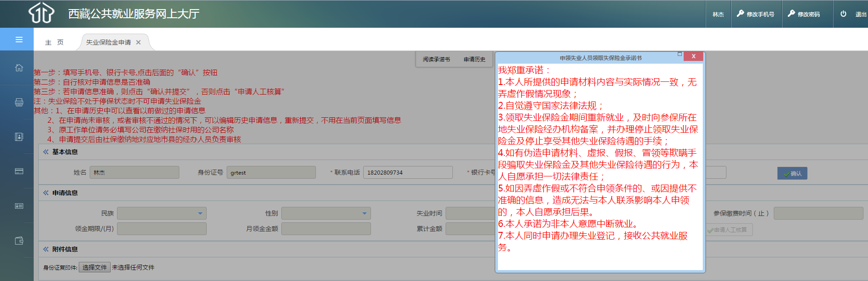Click the ID card sidebar icon
Viewport: 868px width, 281px height.
point(19,206)
